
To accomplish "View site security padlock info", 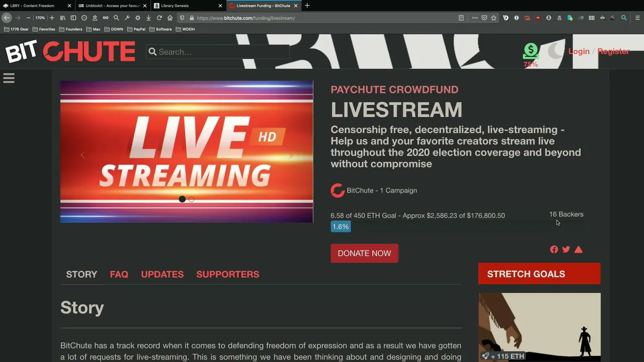I will [x=192, y=18].
